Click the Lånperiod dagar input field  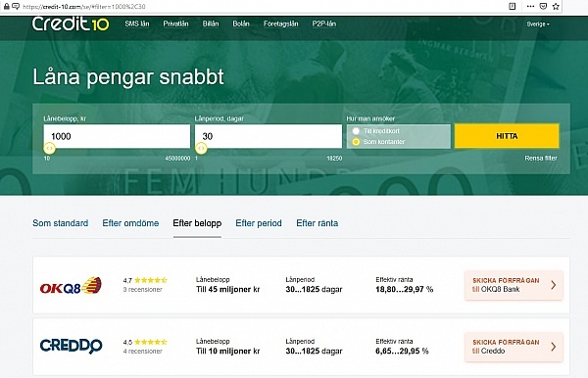(x=269, y=136)
